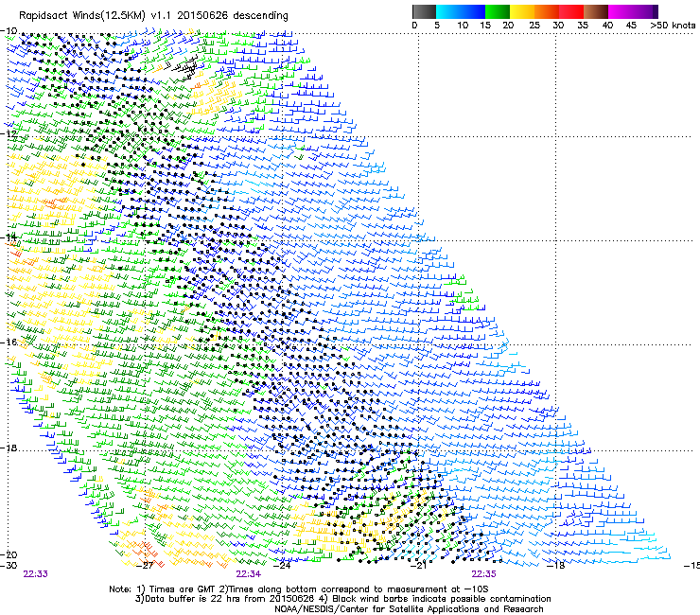Click the brown 35-40 knots legend swatch
This screenshot has height=615, width=700.
coord(596,11)
